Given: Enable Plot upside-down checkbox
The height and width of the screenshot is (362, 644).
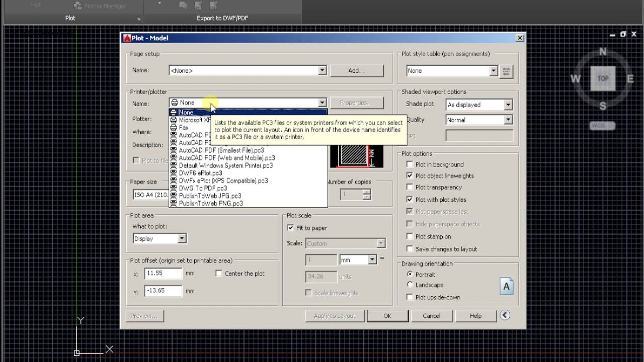Looking at the screenshot, I should pos(410,297).
